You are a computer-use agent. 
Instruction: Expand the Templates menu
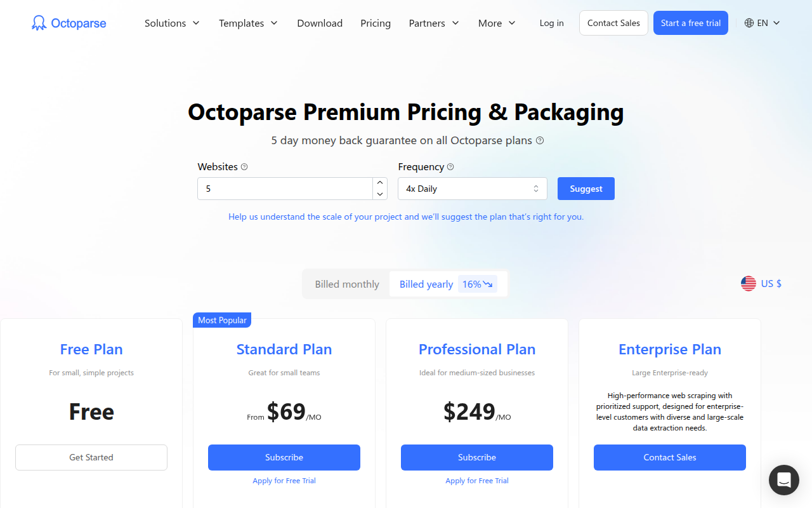(248, 23)
